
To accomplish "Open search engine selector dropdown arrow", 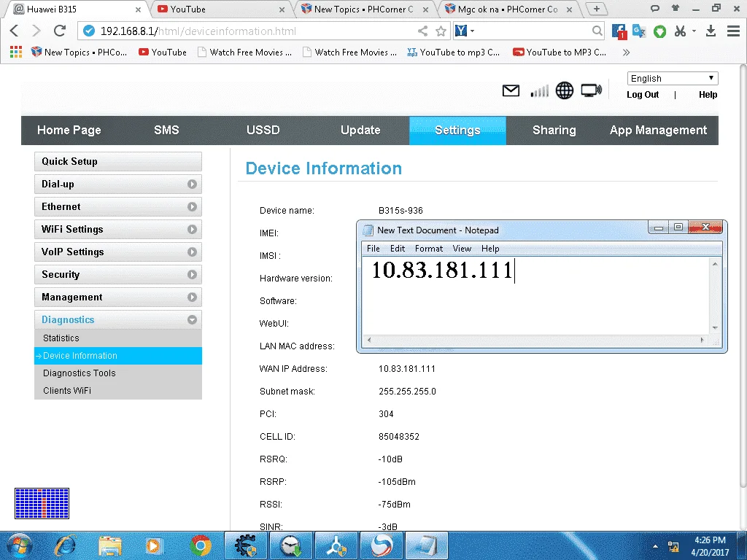I will tap(473, 31).
